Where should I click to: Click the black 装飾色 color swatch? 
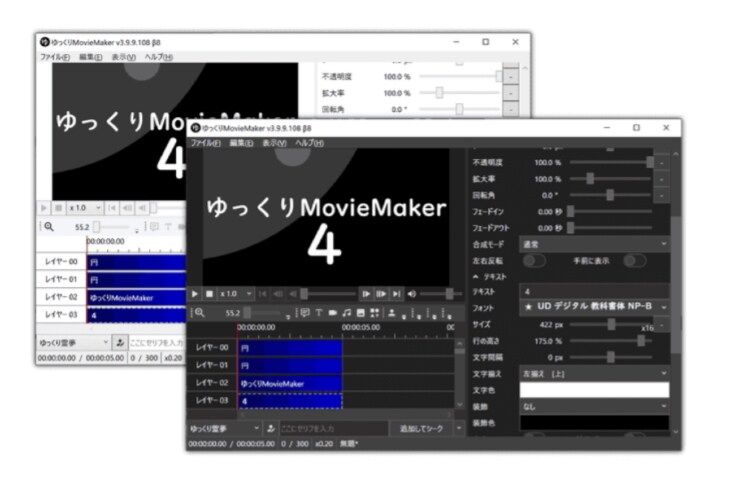[x=594, y=423]
